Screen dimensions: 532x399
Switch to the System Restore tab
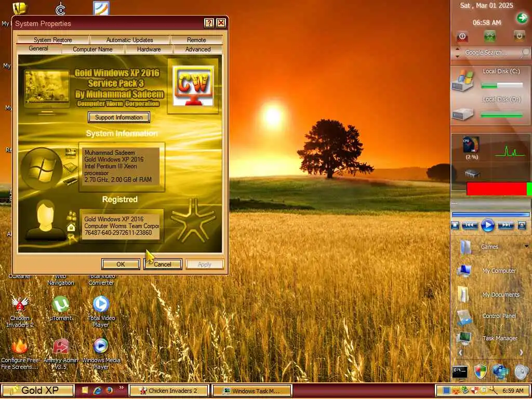pos(52,40)
